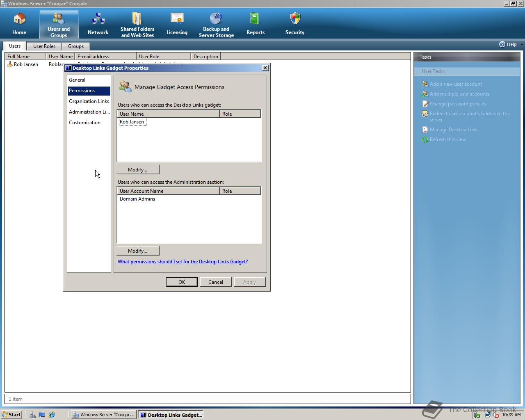Click Add a new user account icon
Screen dimensions: 525x420
(425, 84)
